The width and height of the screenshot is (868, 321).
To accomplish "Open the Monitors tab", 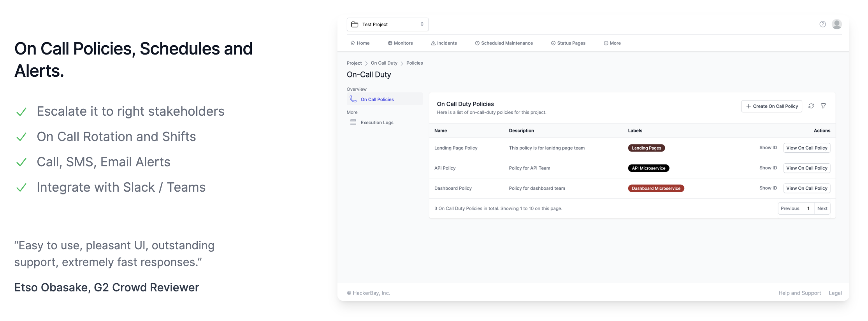I will 400,43.
